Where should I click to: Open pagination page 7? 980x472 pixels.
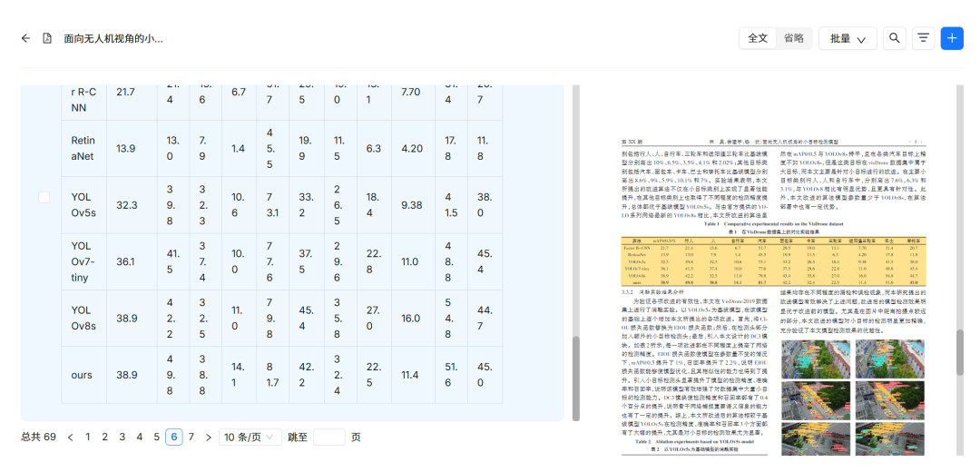[191, 437]
